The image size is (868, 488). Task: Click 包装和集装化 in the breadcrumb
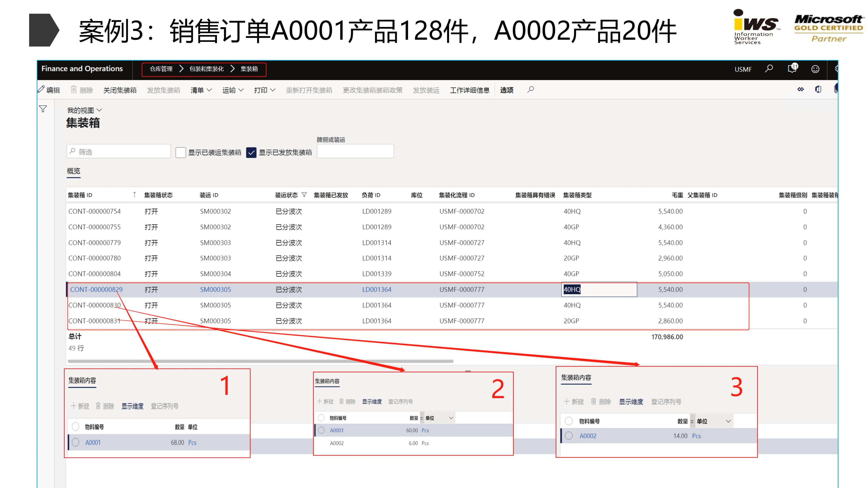click(206, 69)
